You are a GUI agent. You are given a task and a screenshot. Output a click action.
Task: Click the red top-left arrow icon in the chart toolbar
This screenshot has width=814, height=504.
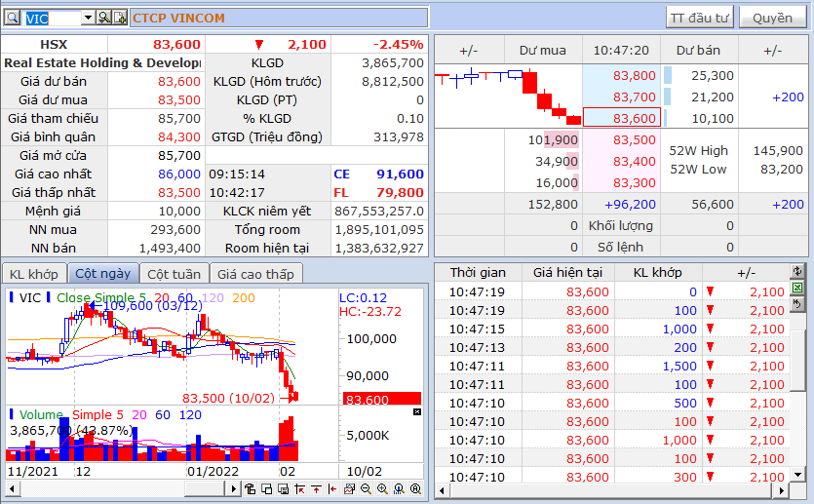[x=299, y=488]
